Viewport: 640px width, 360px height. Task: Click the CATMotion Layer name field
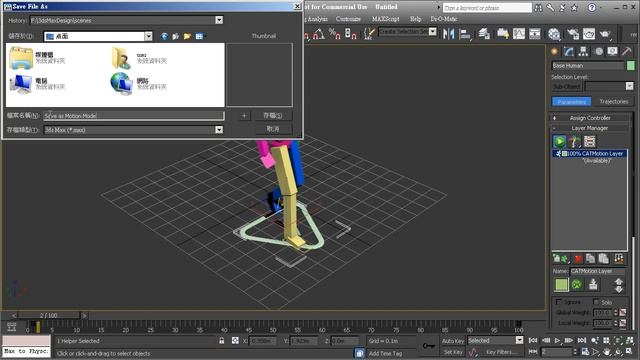(597, 271)
